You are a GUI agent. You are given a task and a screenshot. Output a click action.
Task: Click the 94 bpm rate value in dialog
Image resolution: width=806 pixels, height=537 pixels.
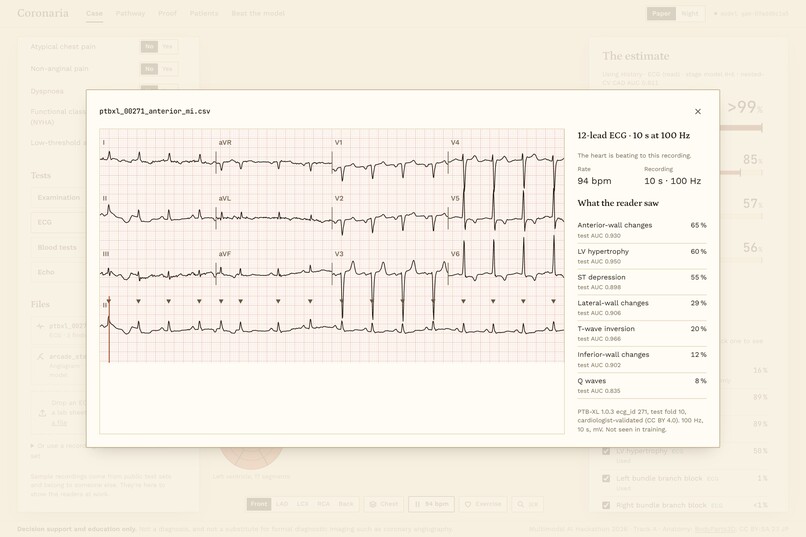594,181
